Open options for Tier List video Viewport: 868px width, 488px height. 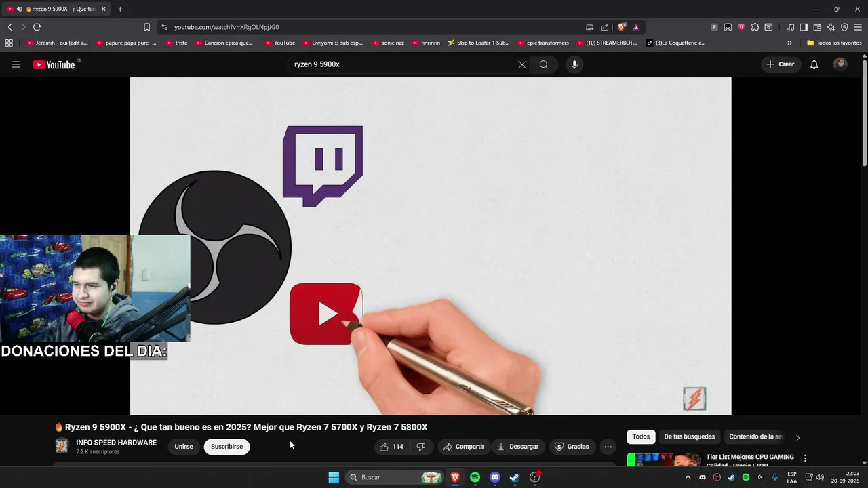point(805,459)
